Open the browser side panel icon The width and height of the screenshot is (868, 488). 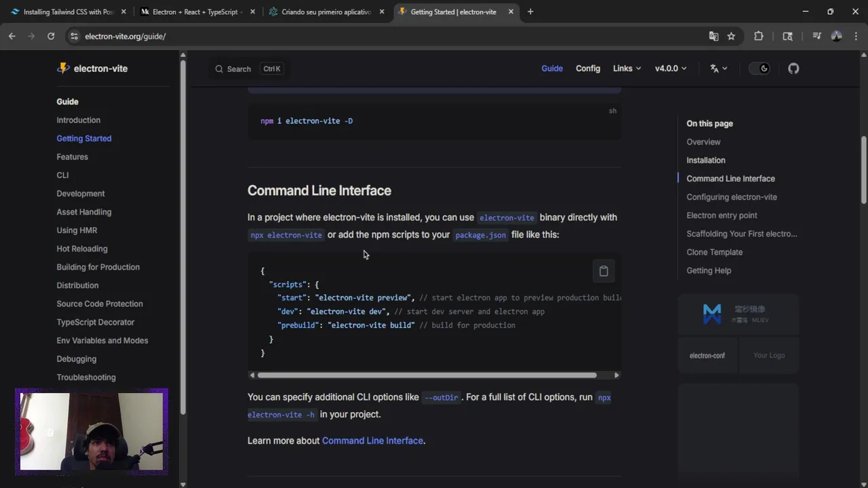[x=787, y=37]
